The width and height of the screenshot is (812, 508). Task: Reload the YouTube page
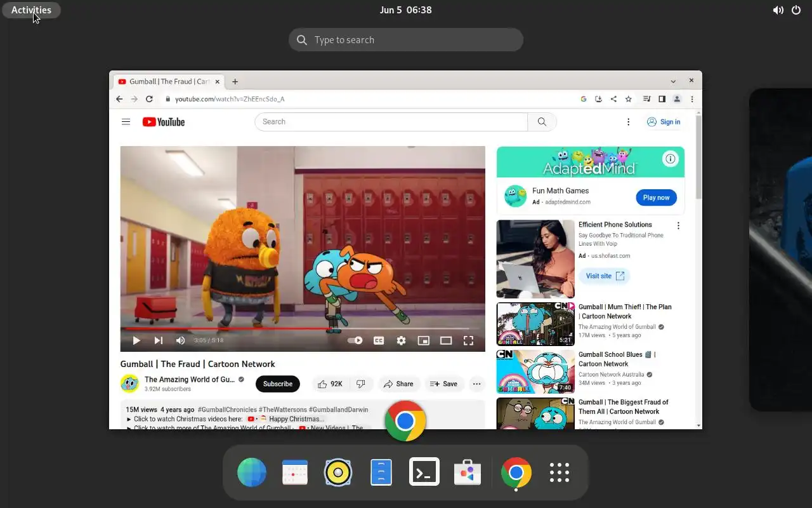click(149, 99)
